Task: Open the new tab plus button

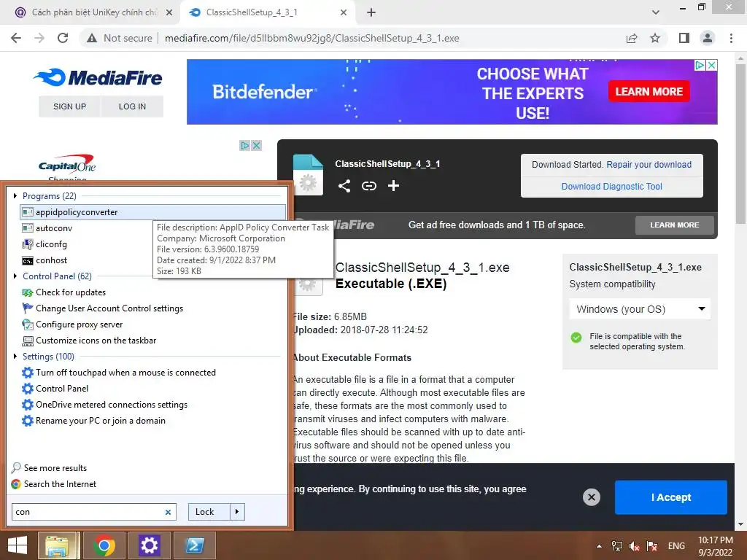Action: click(x=371, y=12)
